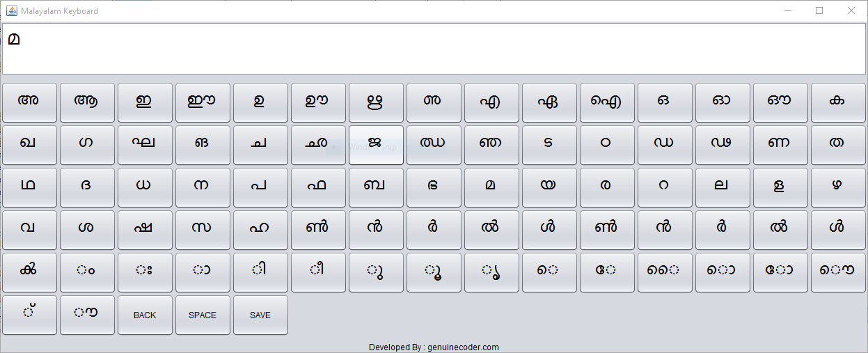
Task: Click the Java app icon in title bar
Action: [x=11, y=10]
